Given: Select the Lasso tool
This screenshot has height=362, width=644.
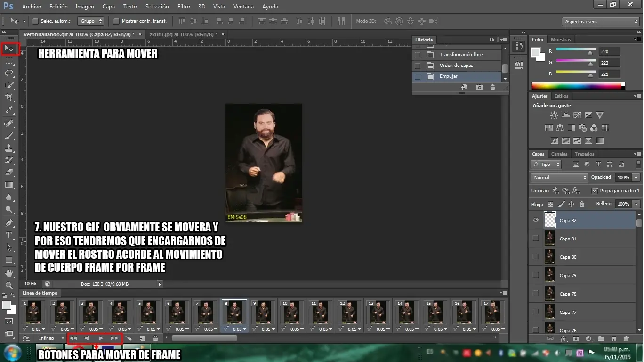Looking at the screenshot, I should click(x=9, y=73).
